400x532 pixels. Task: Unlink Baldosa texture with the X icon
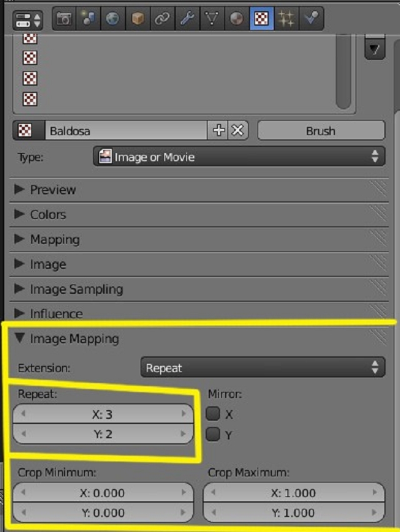(x=237, y=131)
